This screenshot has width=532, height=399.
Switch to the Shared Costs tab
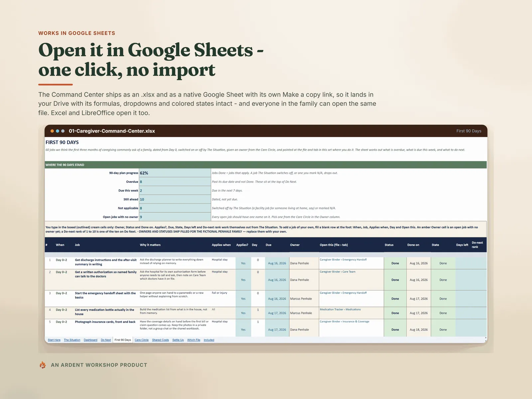(x=161, y=340)
